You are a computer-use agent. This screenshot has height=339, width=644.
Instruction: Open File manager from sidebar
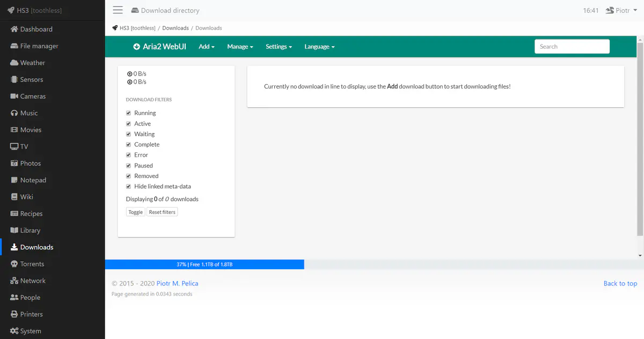[x=39, y=46]
